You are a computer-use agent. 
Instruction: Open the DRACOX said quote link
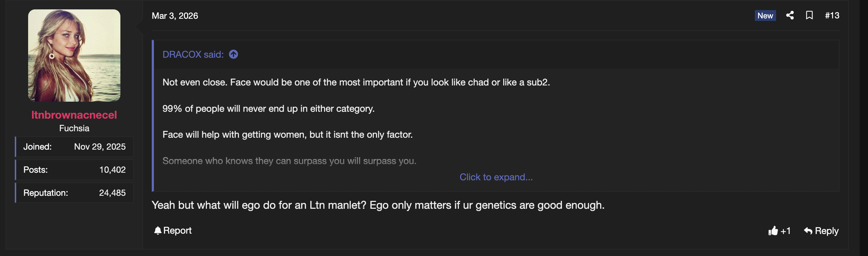pyautogui.click(x=193, y=54)
